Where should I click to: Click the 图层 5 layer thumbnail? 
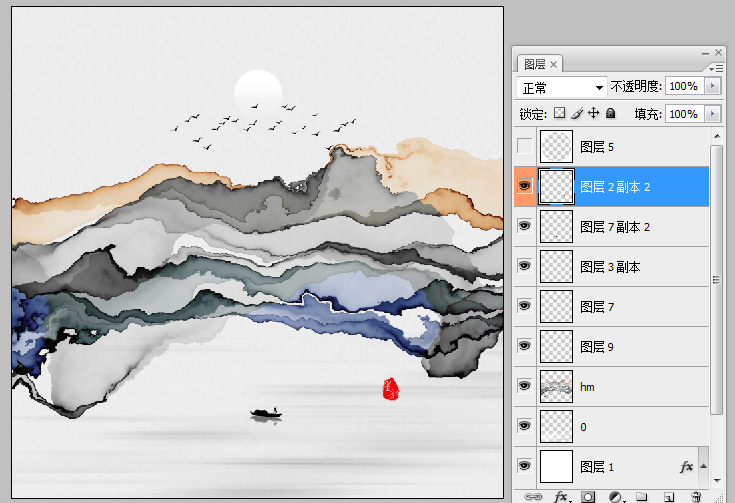556,146
